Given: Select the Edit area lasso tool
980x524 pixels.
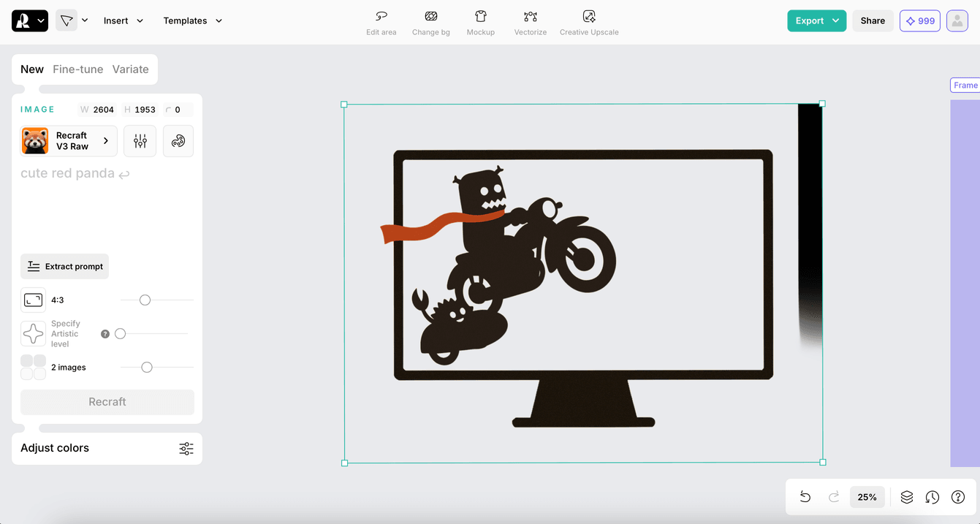Looking at the screenshot, I should (x=381, y=23).
